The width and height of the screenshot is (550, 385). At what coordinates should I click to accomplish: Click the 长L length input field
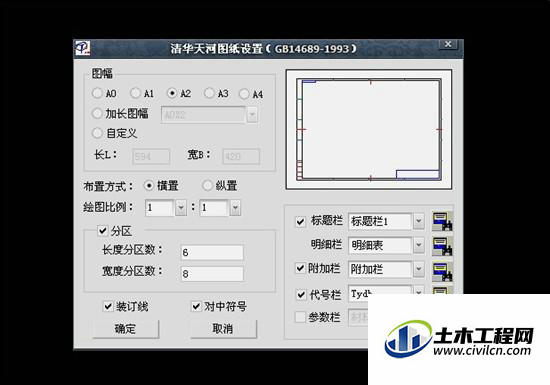(151, 156)
